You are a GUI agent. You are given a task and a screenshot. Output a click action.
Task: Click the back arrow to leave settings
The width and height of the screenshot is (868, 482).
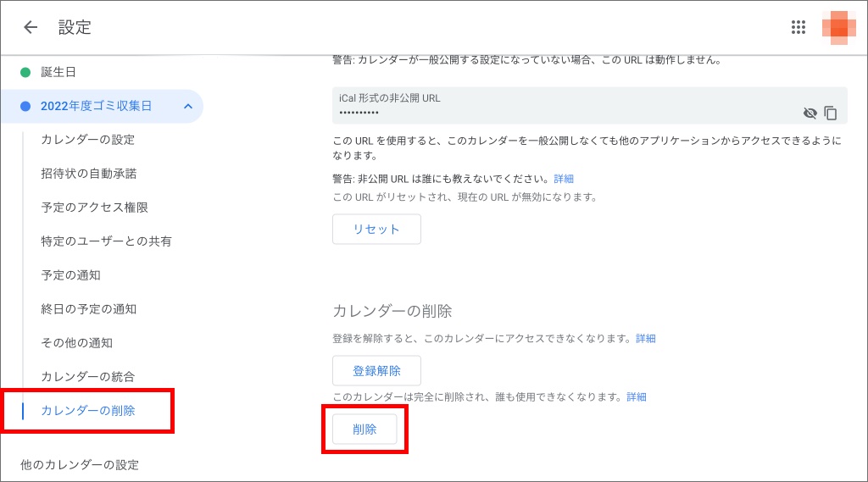tap(31, 27)
